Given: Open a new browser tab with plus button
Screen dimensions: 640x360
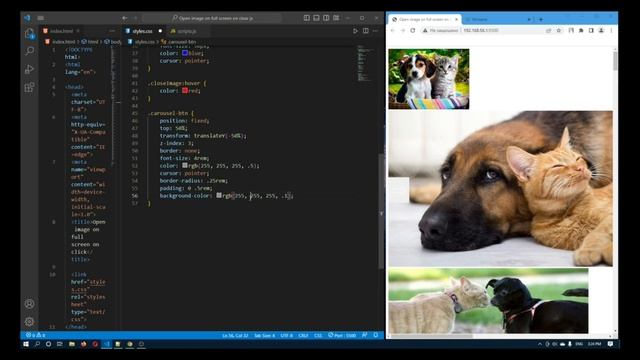Looking at the screenshot, I should coord(541,19).
